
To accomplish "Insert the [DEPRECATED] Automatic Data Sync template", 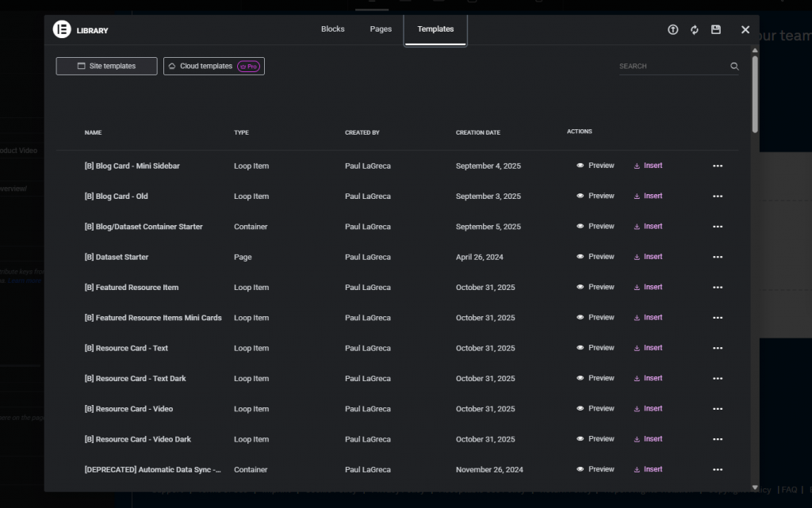I will (x=648, y=469).
